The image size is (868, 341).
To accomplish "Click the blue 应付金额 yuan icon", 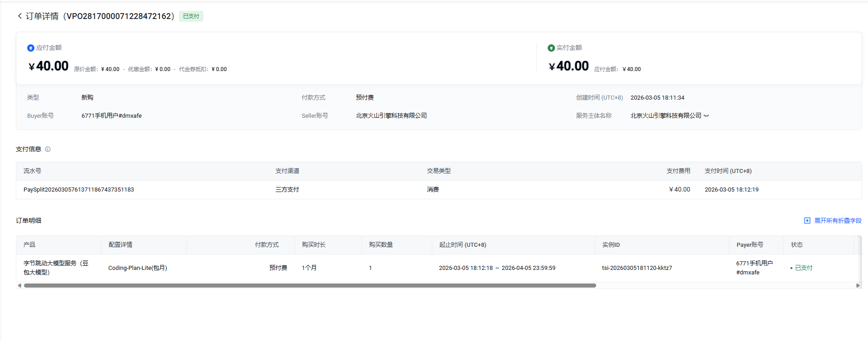I will (x=31, y=48).
